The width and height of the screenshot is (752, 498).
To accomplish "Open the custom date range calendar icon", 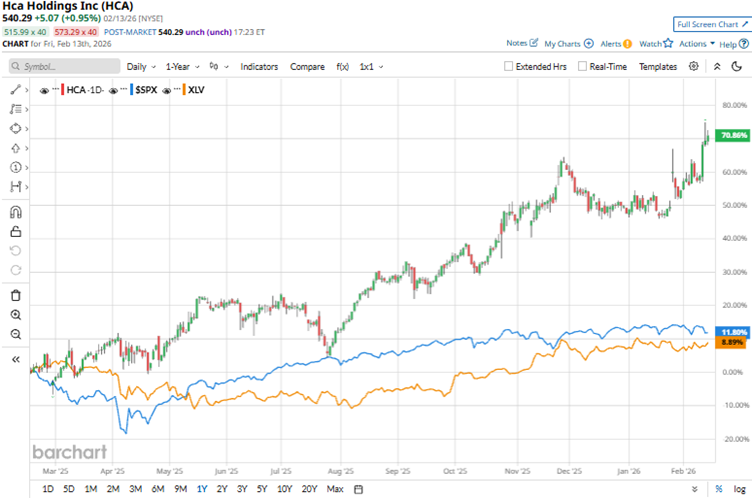I will 358,489.
